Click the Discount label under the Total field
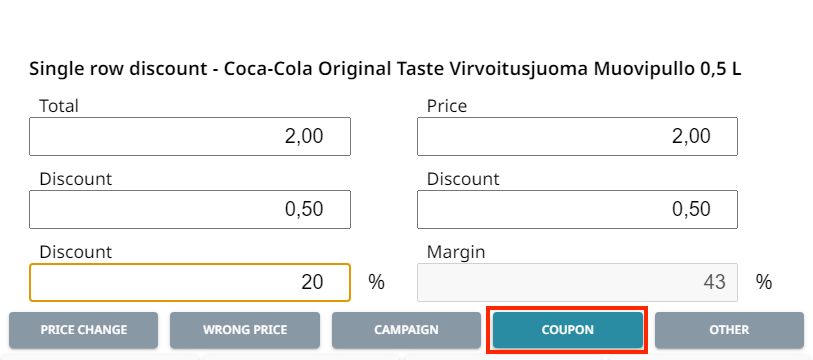813x360 pixels. [x=76, y=179]
